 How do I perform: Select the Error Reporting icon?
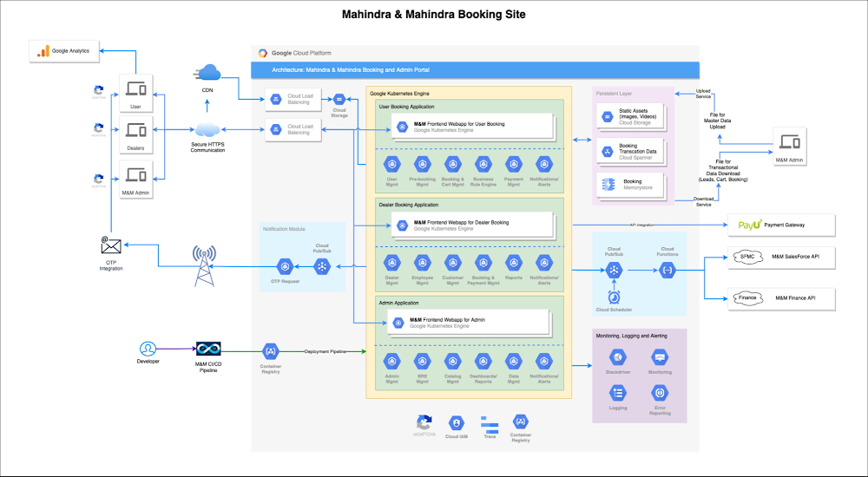(660, 394)
